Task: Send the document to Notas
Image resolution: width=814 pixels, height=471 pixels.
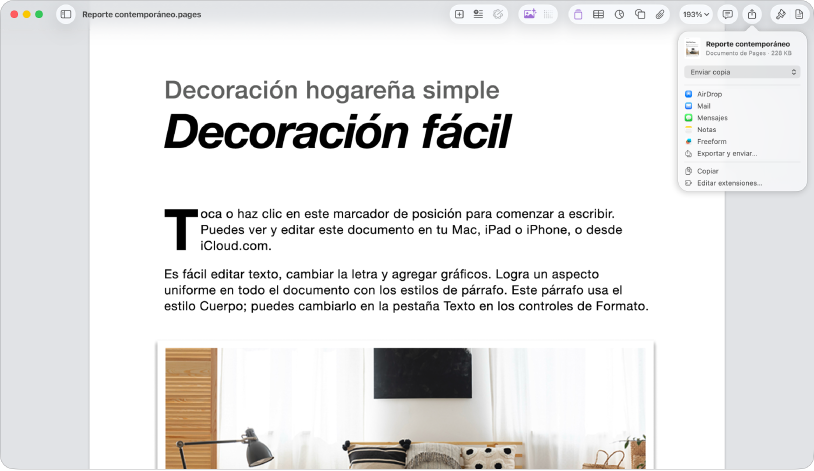Action: point(742,130)
